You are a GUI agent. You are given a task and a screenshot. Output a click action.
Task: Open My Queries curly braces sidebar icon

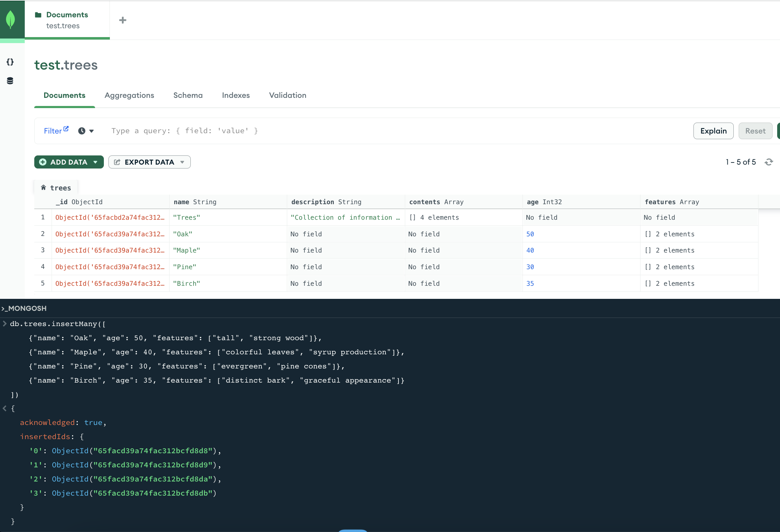10,62
